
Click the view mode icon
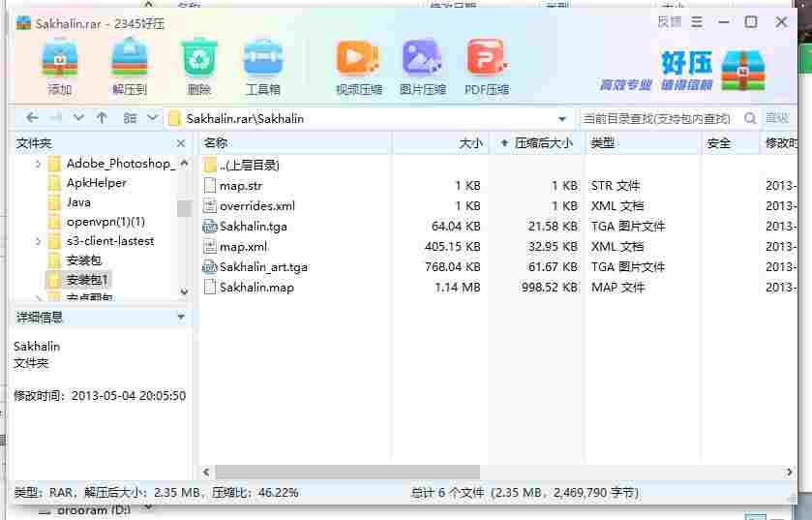tap(130, 118)
